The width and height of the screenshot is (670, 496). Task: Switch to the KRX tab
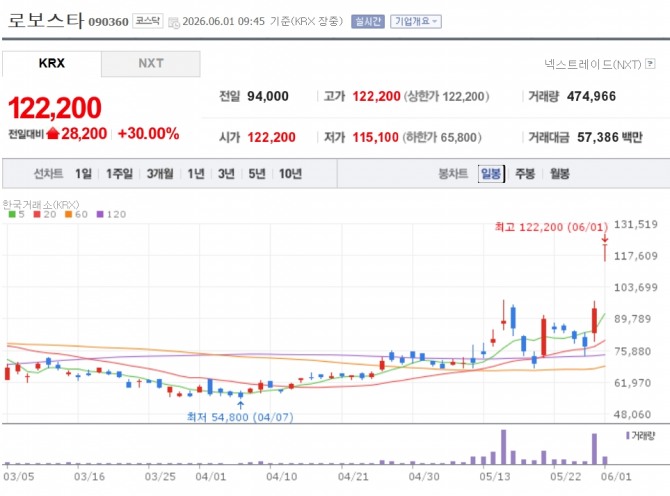(52, 64)
